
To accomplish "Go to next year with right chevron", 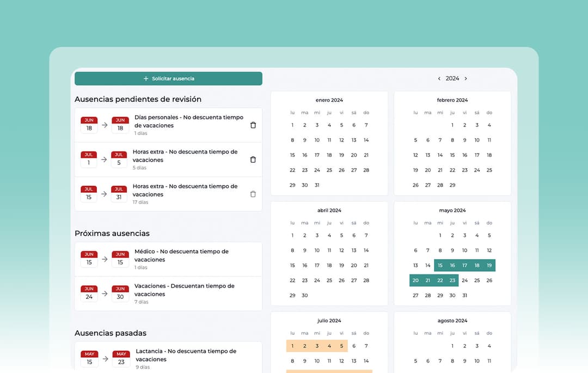I will tap(465, 78).
